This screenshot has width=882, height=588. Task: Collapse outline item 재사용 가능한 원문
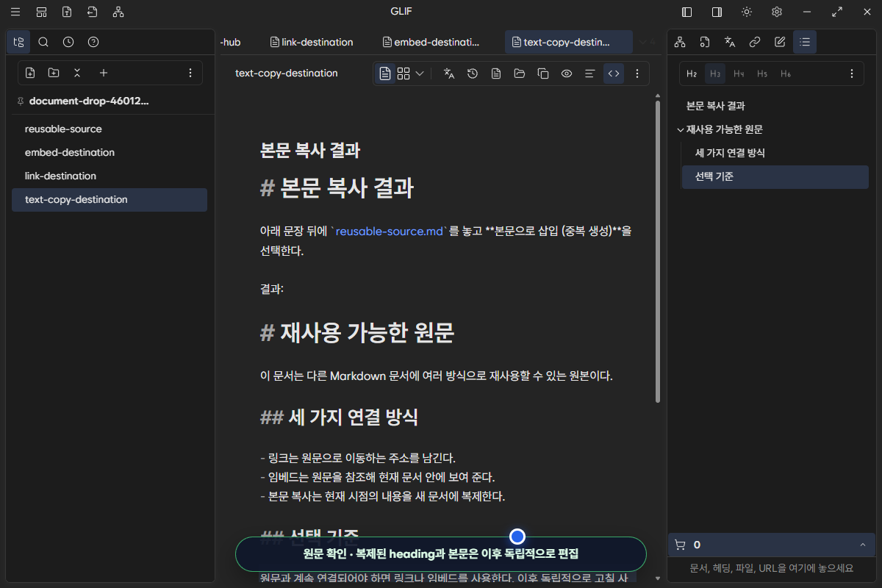click(x=680, y=129)
